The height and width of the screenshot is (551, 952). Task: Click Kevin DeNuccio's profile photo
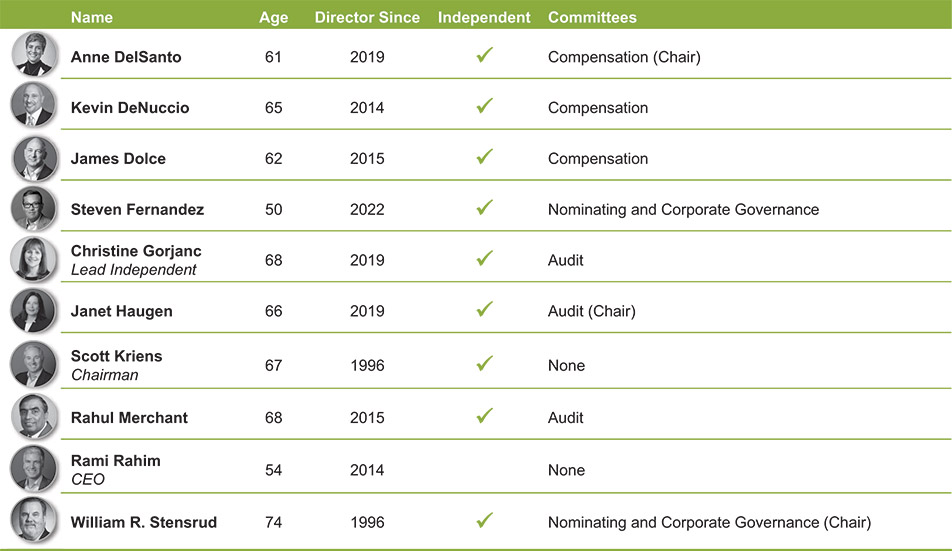(x=34, y=105)
